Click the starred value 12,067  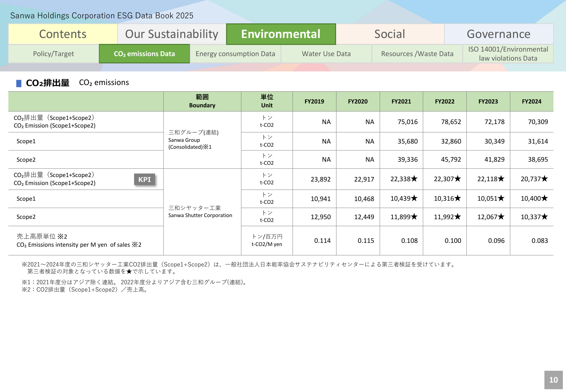(491, 217)
